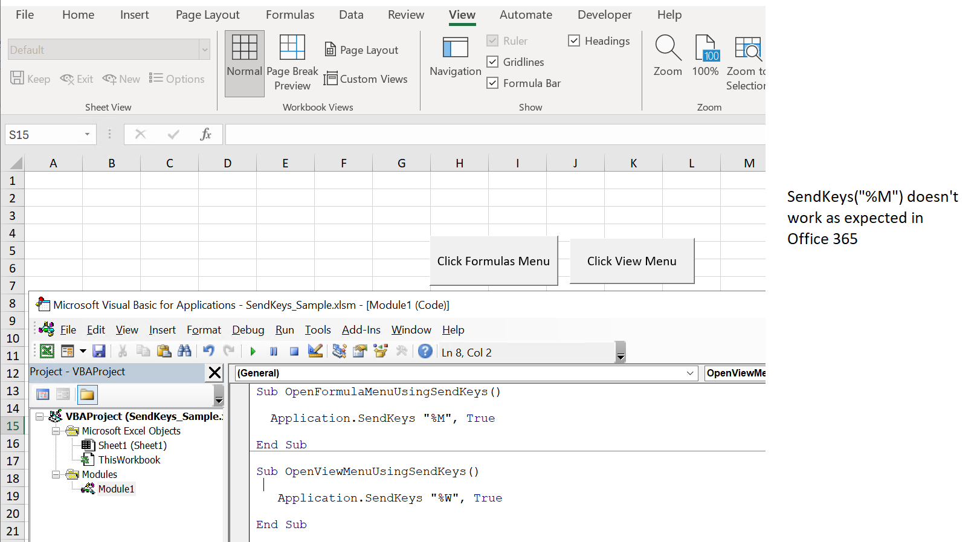The image size is (980, 542).
Task: Open the Navigation pane
Action: (456, 57)
